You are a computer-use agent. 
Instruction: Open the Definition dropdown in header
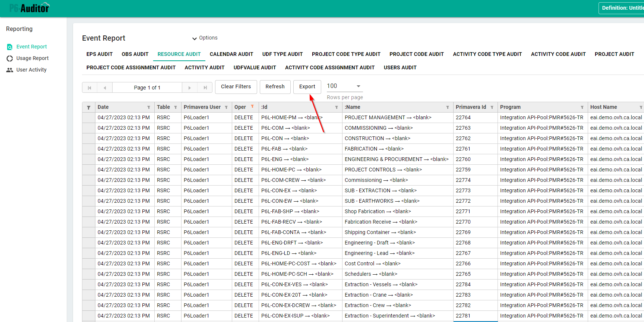[x=622, y=8]
